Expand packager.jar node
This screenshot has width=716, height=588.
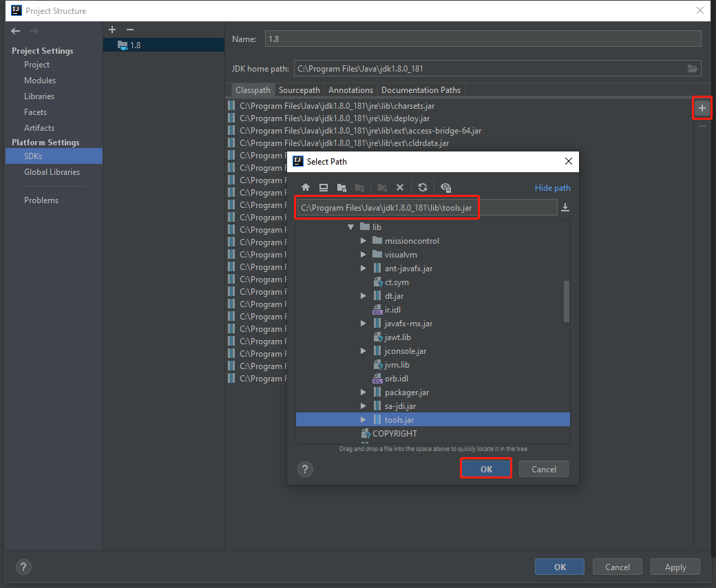pos(363,392)
